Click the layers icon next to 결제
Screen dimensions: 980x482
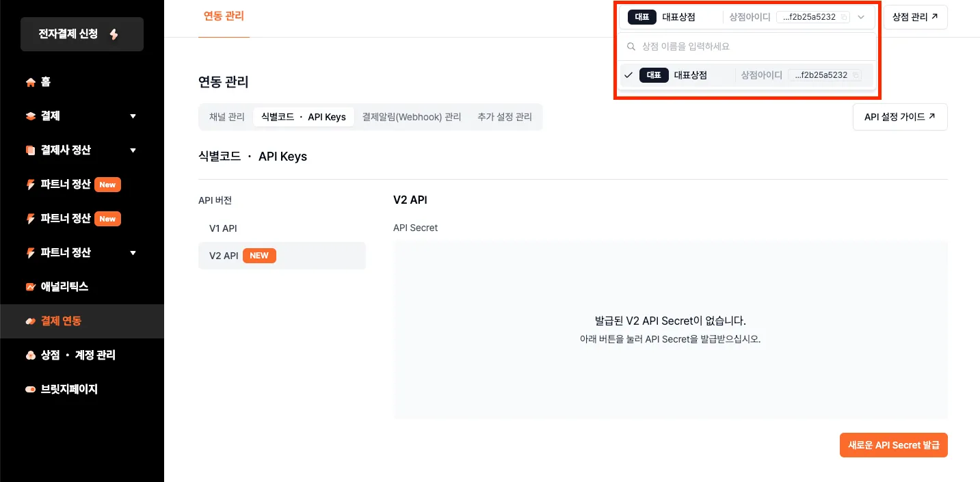point(30,116)
